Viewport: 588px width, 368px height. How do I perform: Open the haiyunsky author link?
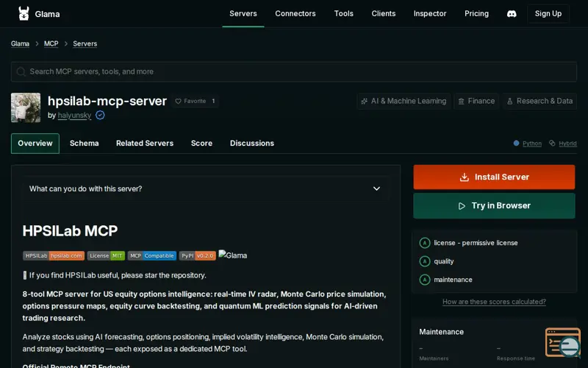tap(75, 116)
